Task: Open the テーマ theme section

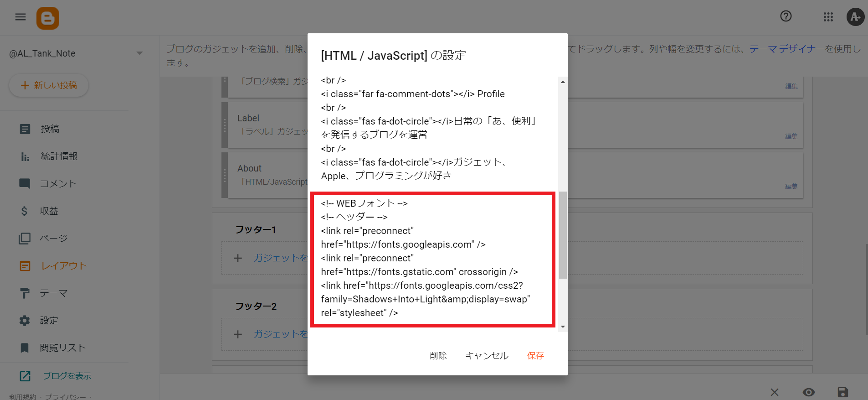Action: (x=54, y=293)
